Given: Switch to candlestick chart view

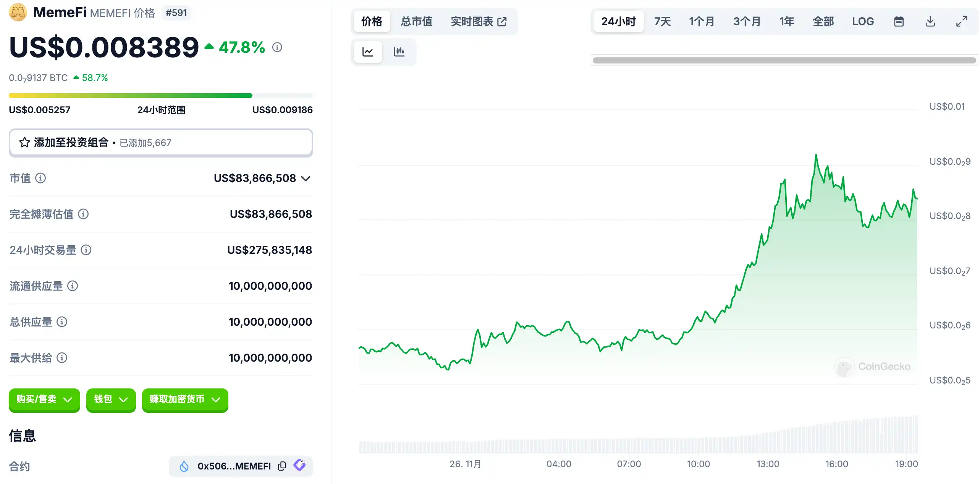Looking at the screenshot, I should (x=399, y=52).
